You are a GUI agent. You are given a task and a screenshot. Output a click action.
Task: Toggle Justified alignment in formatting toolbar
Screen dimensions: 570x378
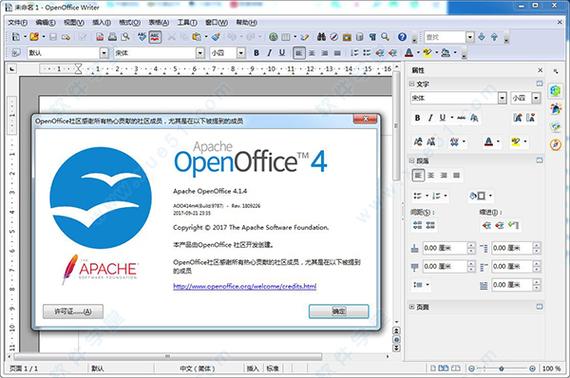[x=337, y=53]
